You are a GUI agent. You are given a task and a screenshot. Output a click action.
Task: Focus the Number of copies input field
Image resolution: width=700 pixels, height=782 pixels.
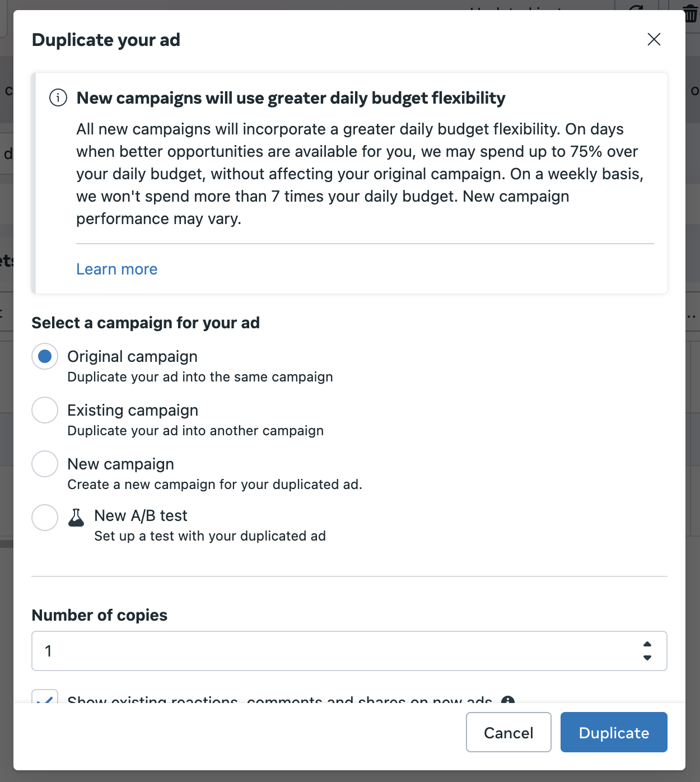[x=336, y=651]
